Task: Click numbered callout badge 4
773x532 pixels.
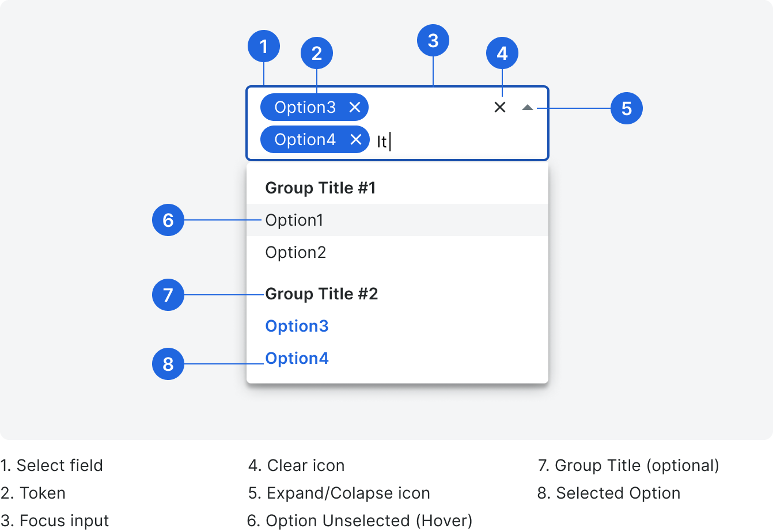Action: pos(502,52)
